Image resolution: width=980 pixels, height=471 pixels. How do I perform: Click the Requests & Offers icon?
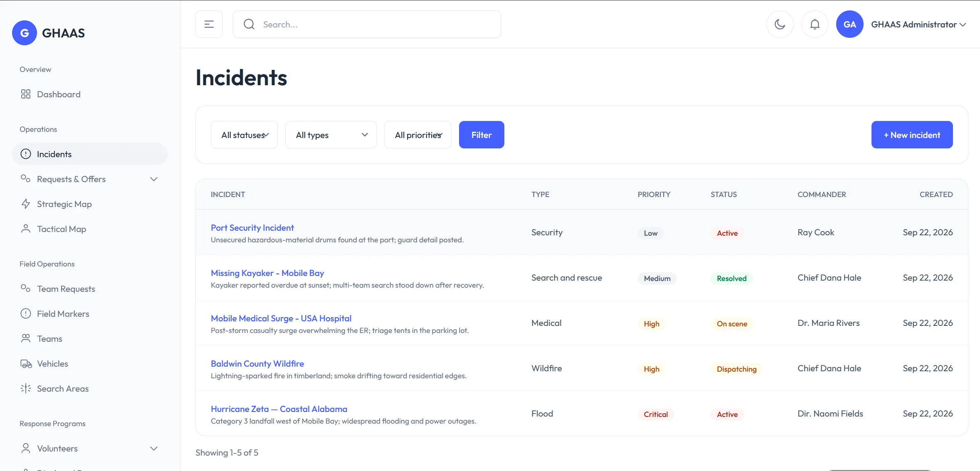tap(26, 179)
